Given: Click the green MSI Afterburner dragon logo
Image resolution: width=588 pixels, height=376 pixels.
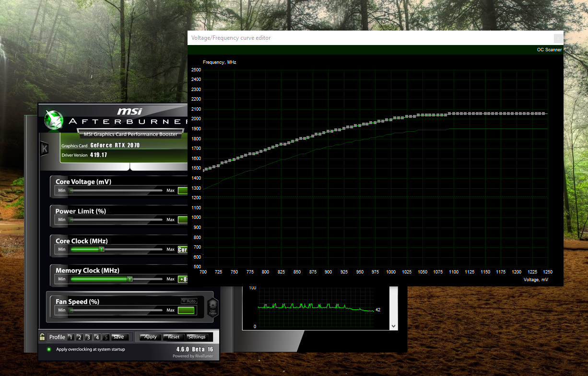Looking at the screenshot, I should pos(54,120).
